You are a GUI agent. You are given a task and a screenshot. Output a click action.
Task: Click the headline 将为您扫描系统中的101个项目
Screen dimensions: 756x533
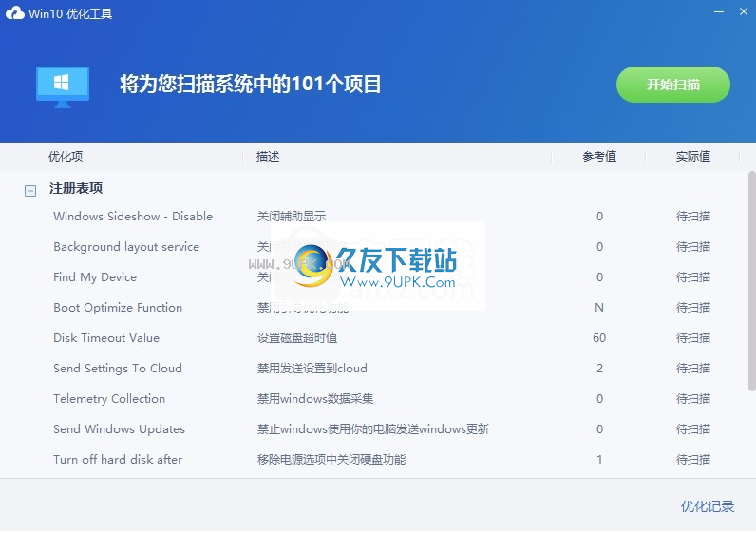tap(250, 84)
